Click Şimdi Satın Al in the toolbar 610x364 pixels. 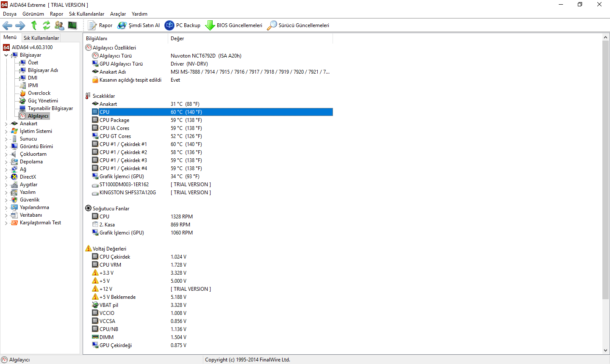click(139, 25)
